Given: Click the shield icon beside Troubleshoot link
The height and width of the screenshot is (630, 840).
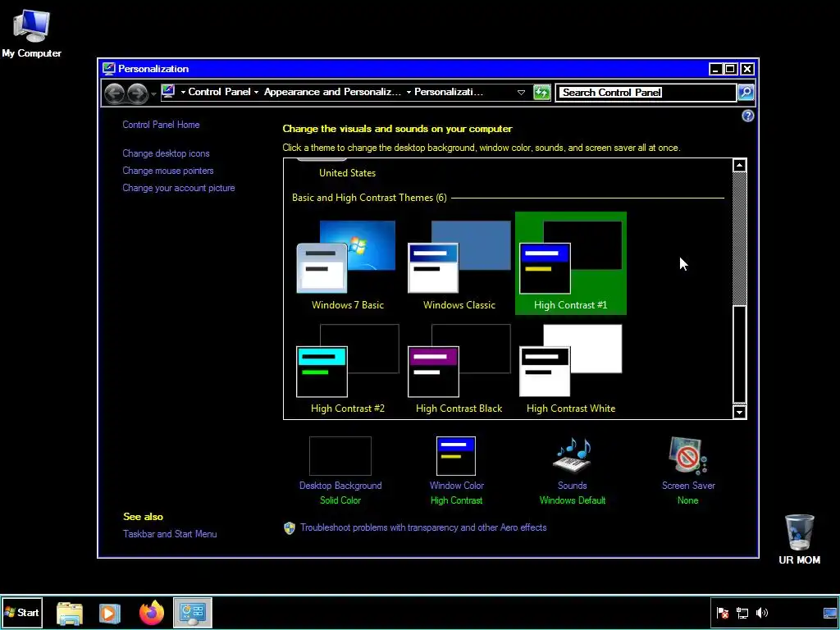Looking at the screenshot, I should (290, 528).
